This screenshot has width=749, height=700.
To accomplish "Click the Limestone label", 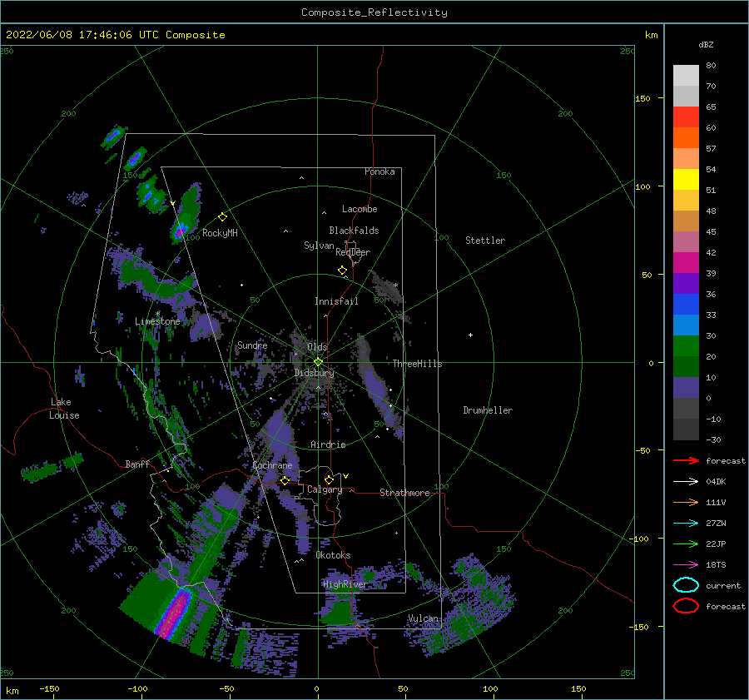I will tap(157, 321).
